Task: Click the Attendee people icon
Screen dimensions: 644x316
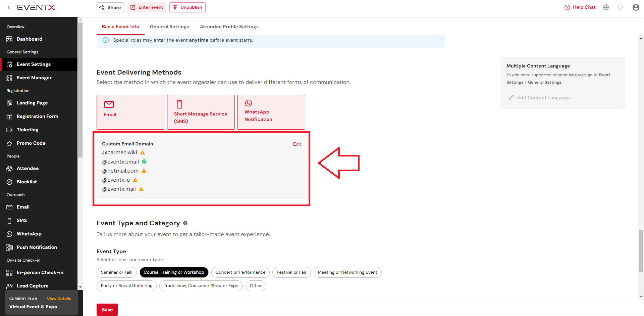Action: [x=9, y=168]
